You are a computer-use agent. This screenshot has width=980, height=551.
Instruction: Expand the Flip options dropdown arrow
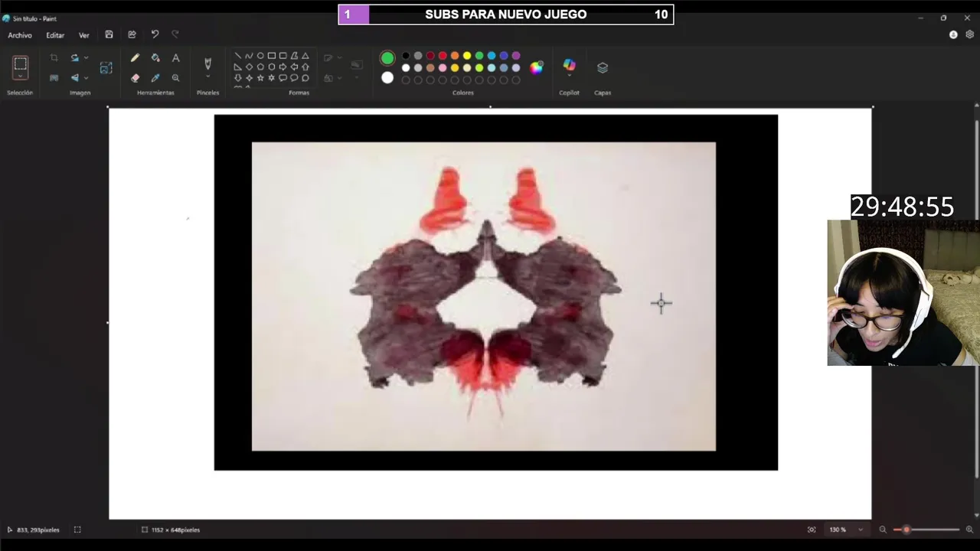pos(86,77)
